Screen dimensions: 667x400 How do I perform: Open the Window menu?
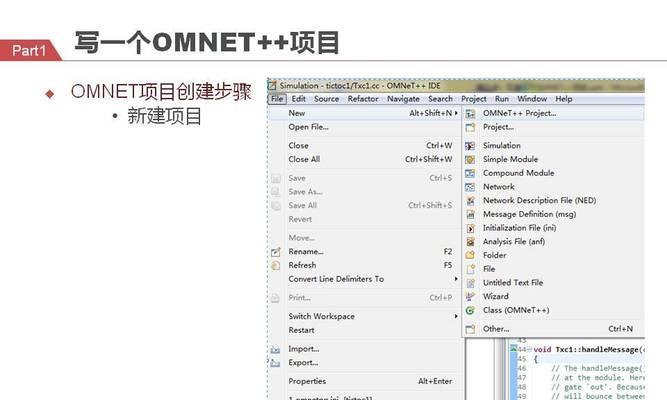[x=532, y=99]
